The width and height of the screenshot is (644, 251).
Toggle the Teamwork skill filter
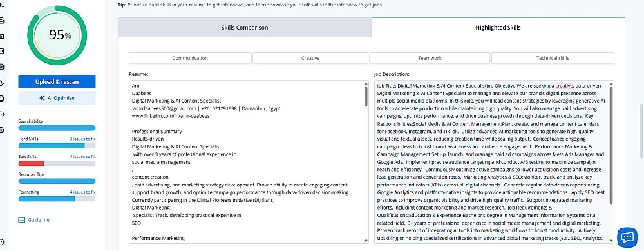coord(430,58)
